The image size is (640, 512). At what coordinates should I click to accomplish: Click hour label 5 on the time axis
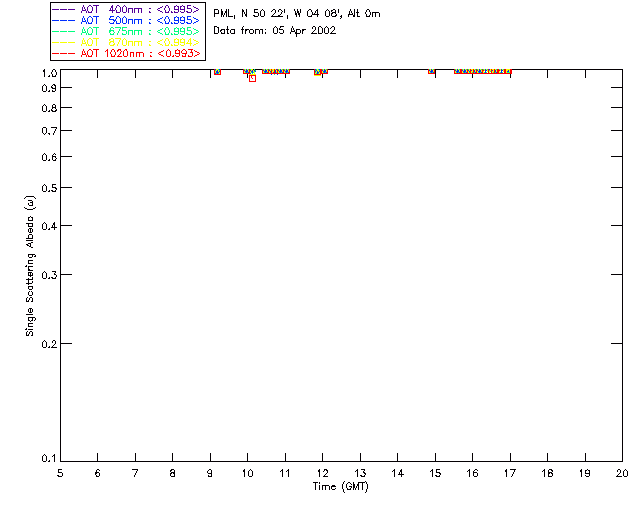tap(60, 473)
